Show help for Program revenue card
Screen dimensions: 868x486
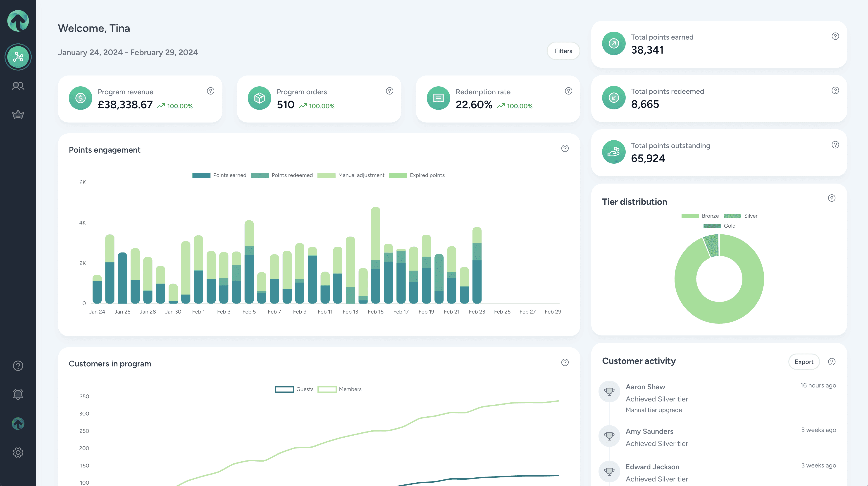point(211,91)
